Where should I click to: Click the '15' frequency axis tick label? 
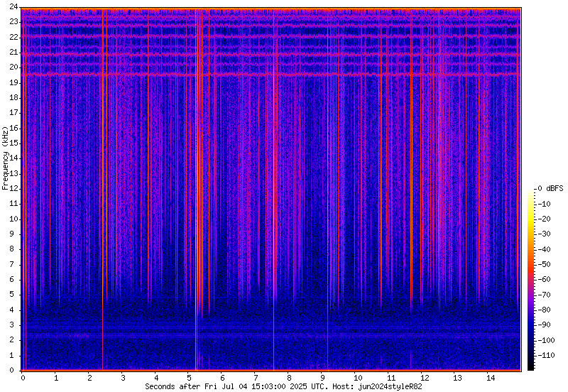pos(13,143)
